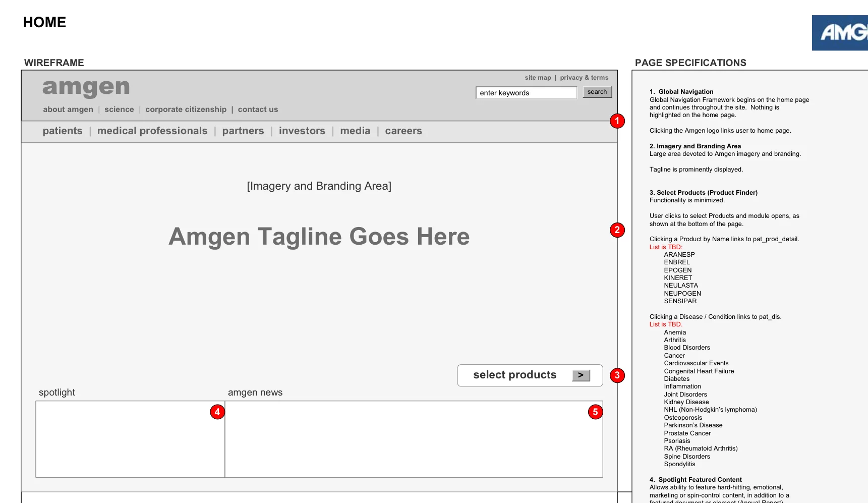Screen dimensions: 868x503
Task: Open the patients navigation item
Action: click(x=63, y=131)
